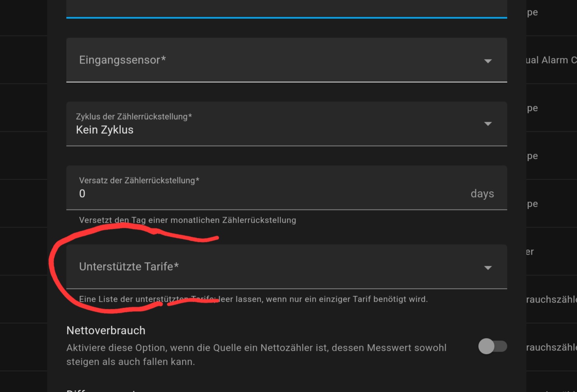Screen dimensions: 577x392
Task: Click the Versatz der Zählerrückstellung label
Action: 139,180
